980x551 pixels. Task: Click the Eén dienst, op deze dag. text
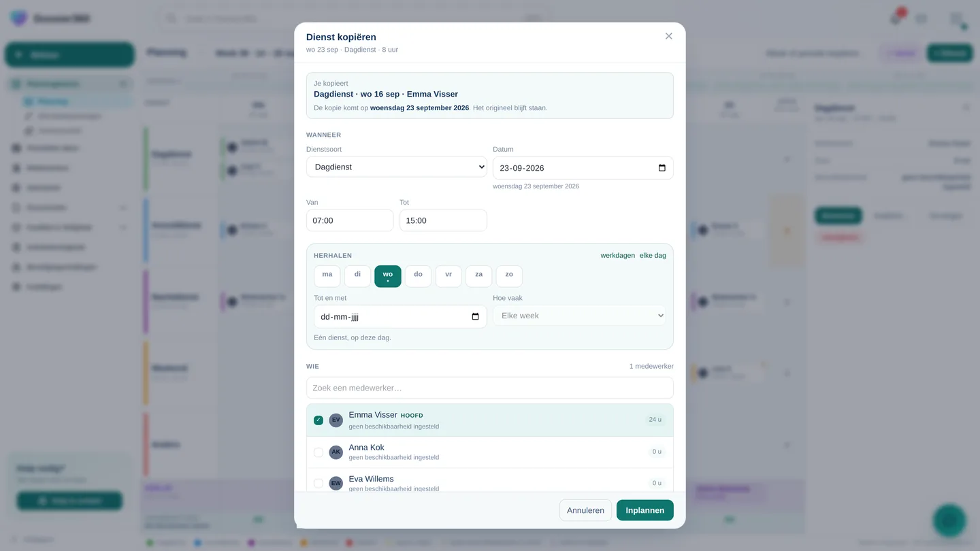pyautogui.click(x=353, y=337)
